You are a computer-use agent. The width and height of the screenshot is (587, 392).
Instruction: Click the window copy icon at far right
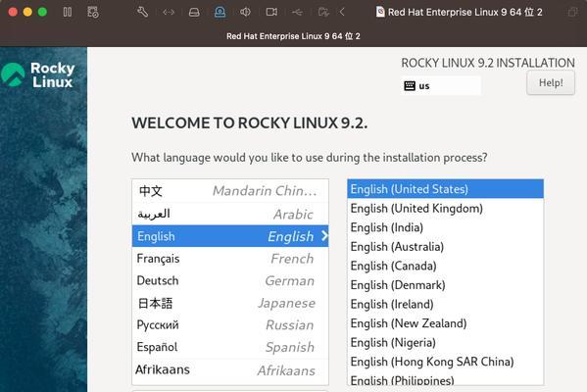click(x=572, y=12)
